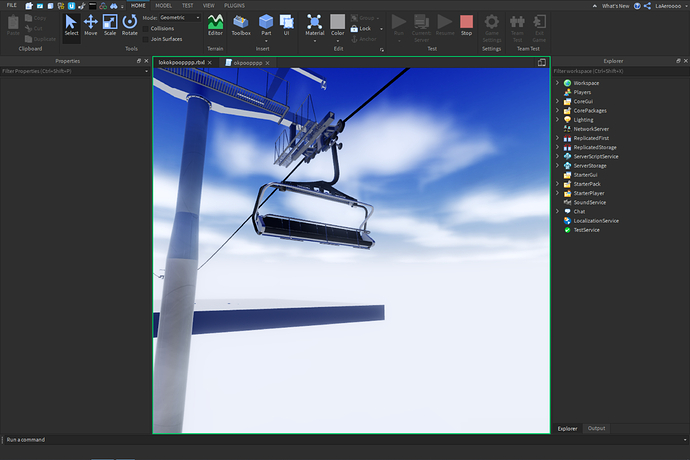Open the help icon beside What's New

tap(637, 6)
